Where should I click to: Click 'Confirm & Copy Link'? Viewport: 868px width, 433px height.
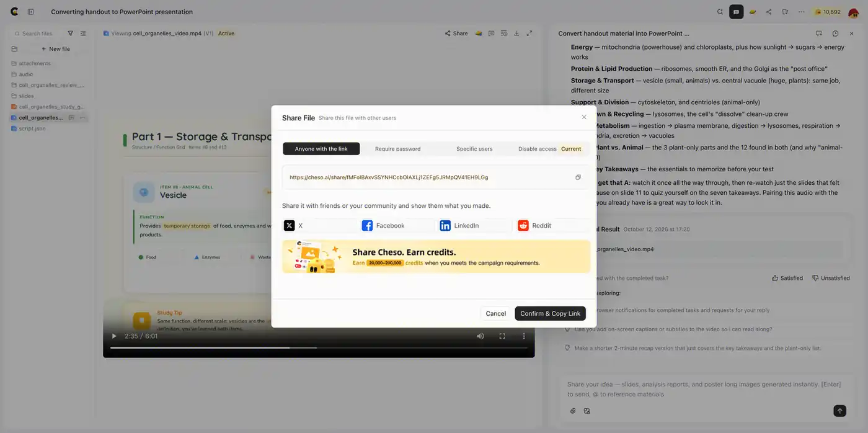pyautogui.click(x=550, y=313)
